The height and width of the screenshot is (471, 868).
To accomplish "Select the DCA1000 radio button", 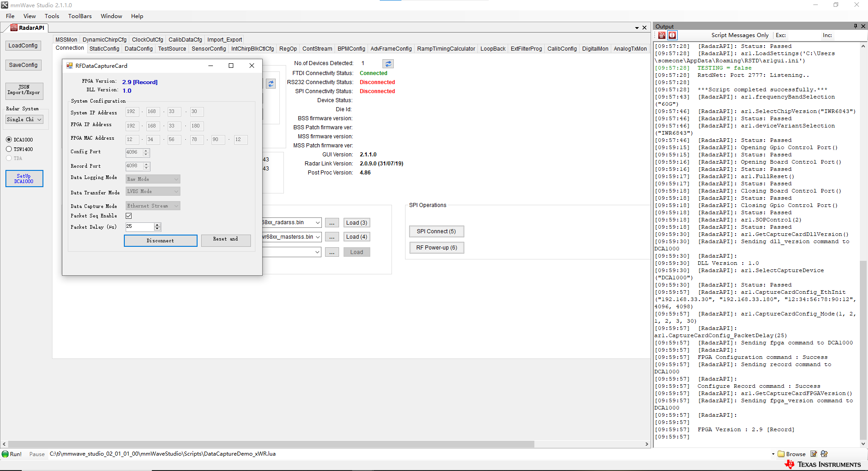I will (9, 140).
